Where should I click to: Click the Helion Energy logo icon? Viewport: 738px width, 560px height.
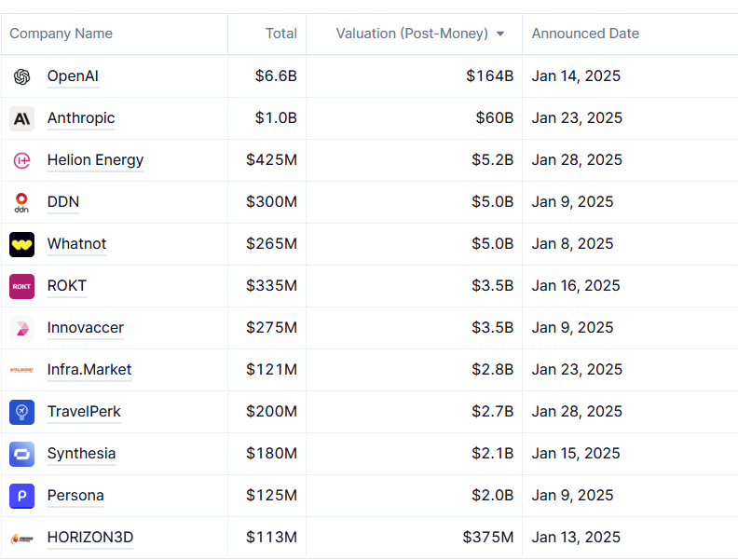tap(21, 160)
